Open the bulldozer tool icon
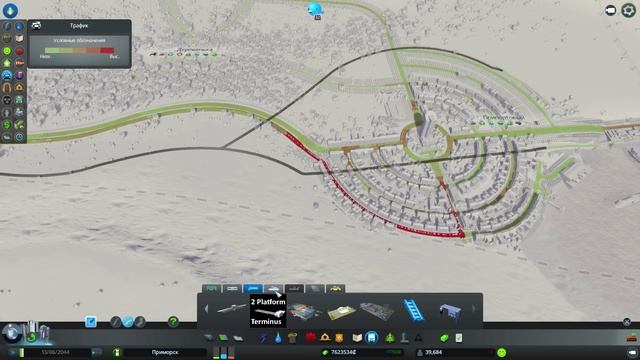Screen dimensions: 640x360 tap(632, 338)
